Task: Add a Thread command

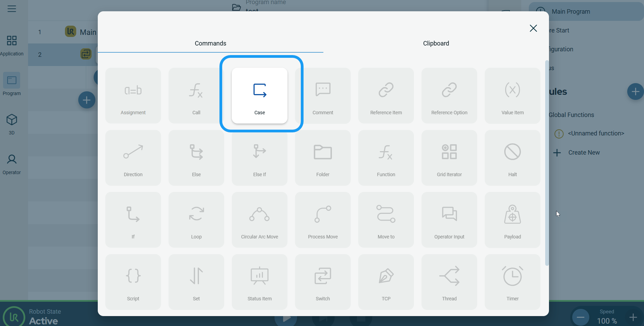Action: pos(449,282)
